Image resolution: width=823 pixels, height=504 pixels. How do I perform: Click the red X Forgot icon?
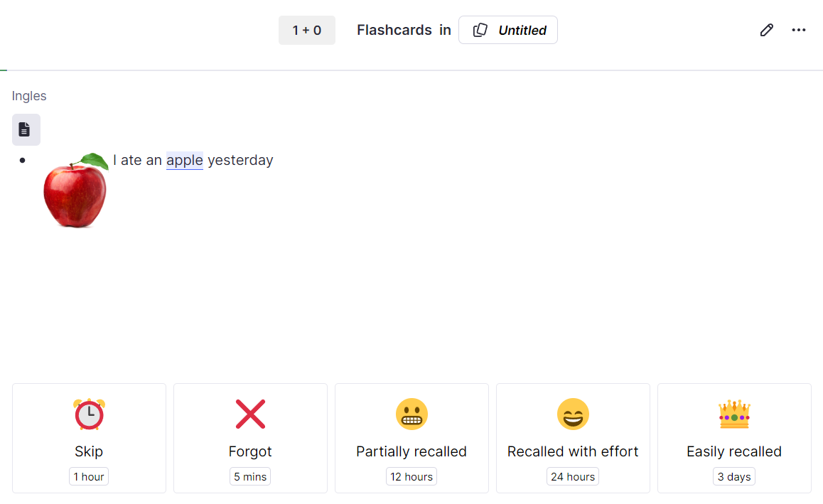(x=250, y=414)
